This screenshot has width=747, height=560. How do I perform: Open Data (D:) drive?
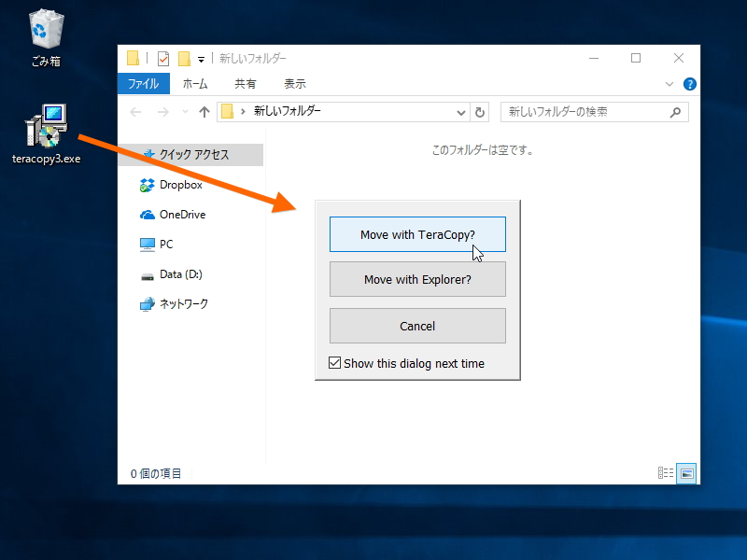click(x=180, y=274)
